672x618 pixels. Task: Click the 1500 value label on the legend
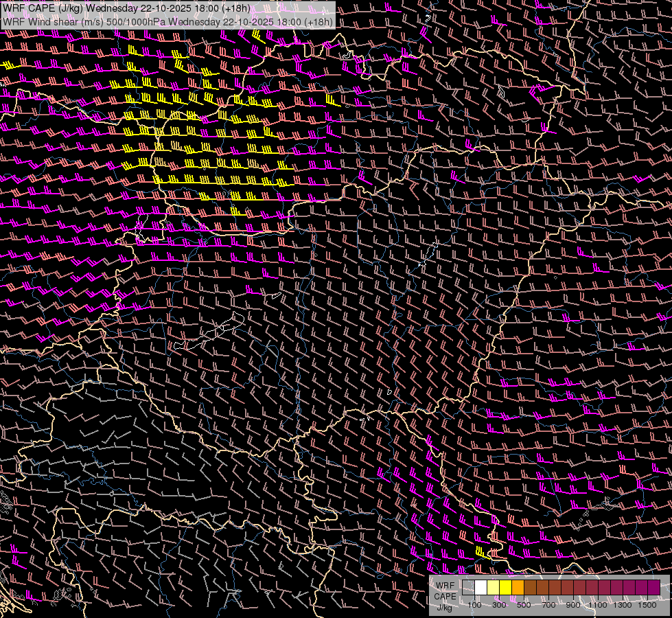pyautogui.click(x=647, y=604)
